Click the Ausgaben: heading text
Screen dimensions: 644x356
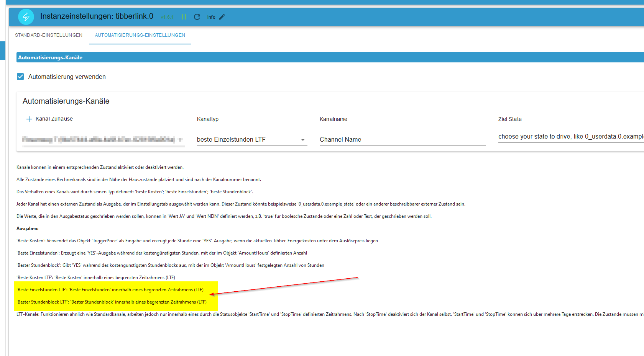click(x=28, y=229)
